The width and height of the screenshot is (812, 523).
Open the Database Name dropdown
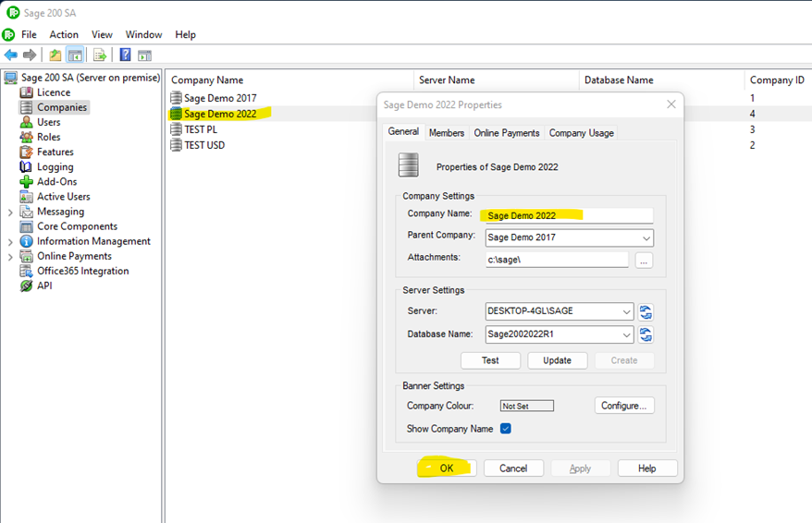click(626, 334)
